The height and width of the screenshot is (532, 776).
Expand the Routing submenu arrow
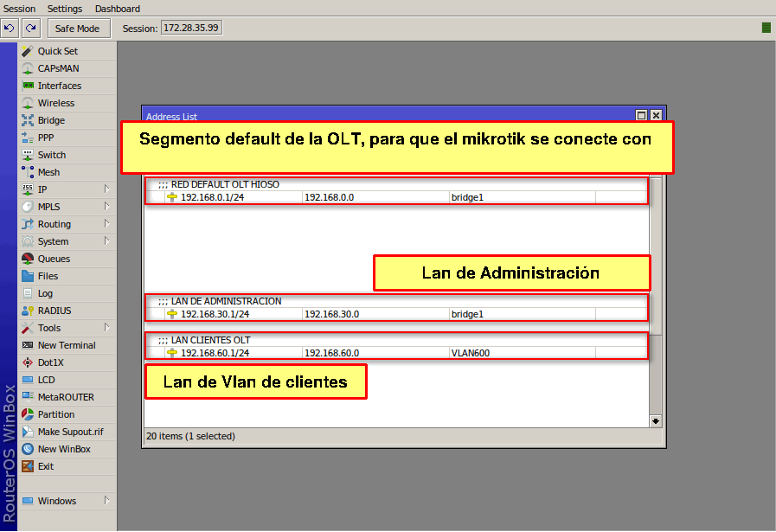click(x=106, y=224)
